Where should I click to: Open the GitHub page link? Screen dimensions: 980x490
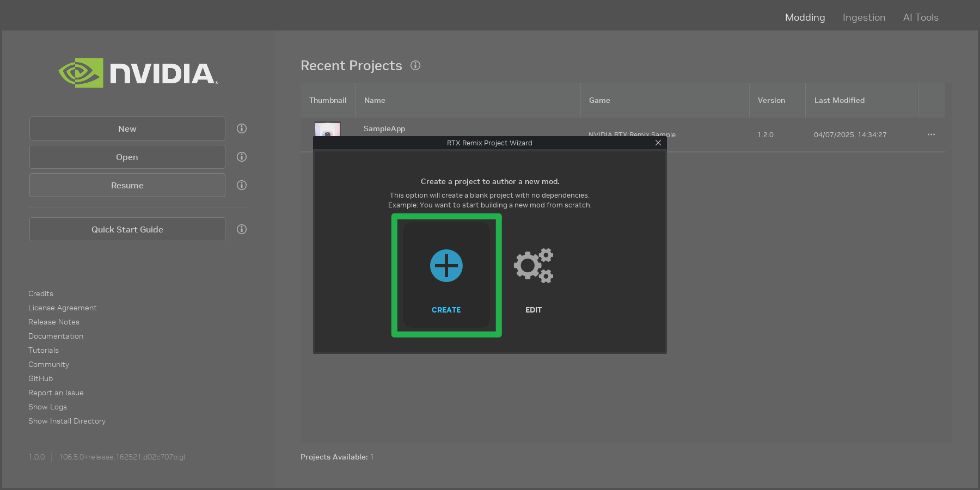pyautogui.click(x=40, y=378)
